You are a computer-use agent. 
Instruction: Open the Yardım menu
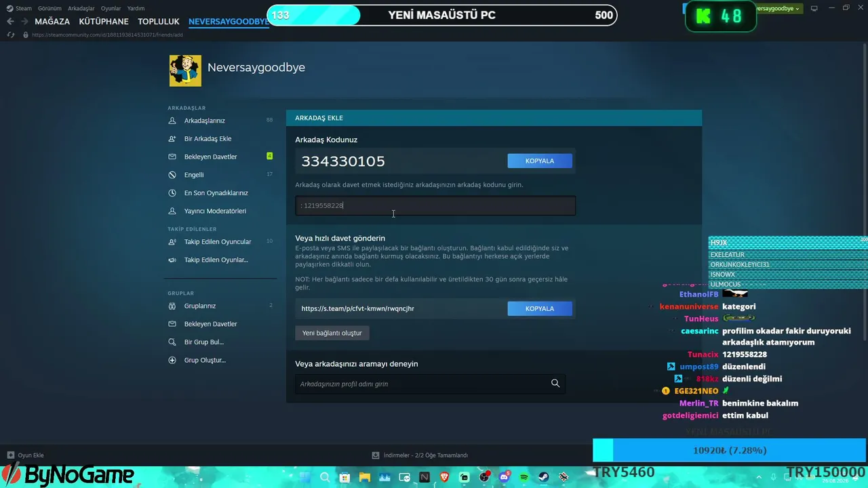click(136, 9)
